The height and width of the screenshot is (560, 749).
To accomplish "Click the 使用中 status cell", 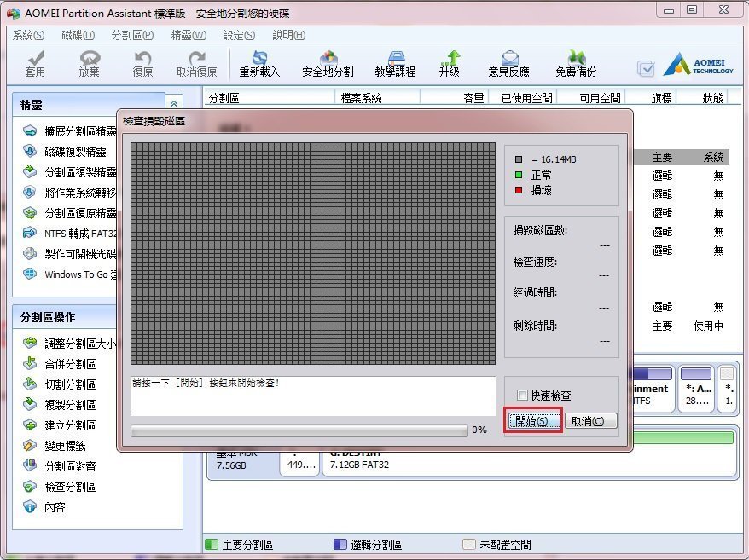I will point(708,326).
